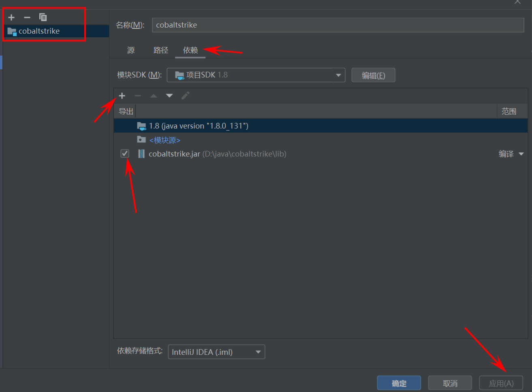532x392 pixels.
Task: Open the module SDK dropdown
Action: pos(256,75)
